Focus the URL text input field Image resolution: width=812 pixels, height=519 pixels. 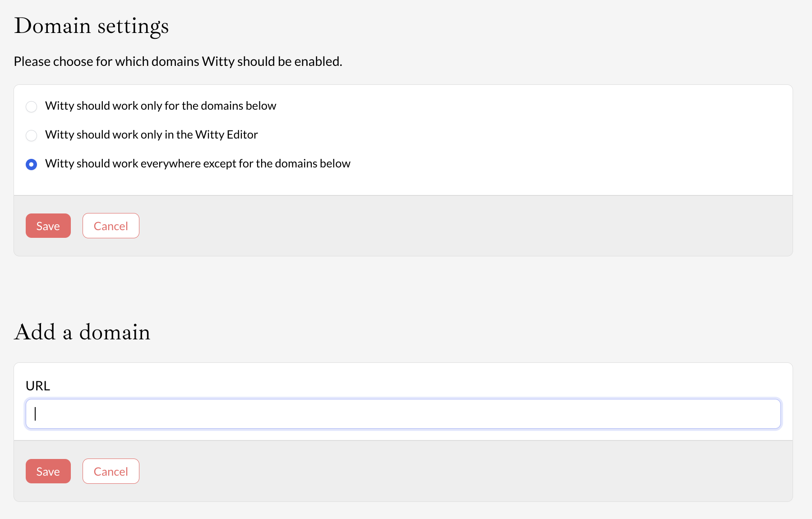coord(403,414)
